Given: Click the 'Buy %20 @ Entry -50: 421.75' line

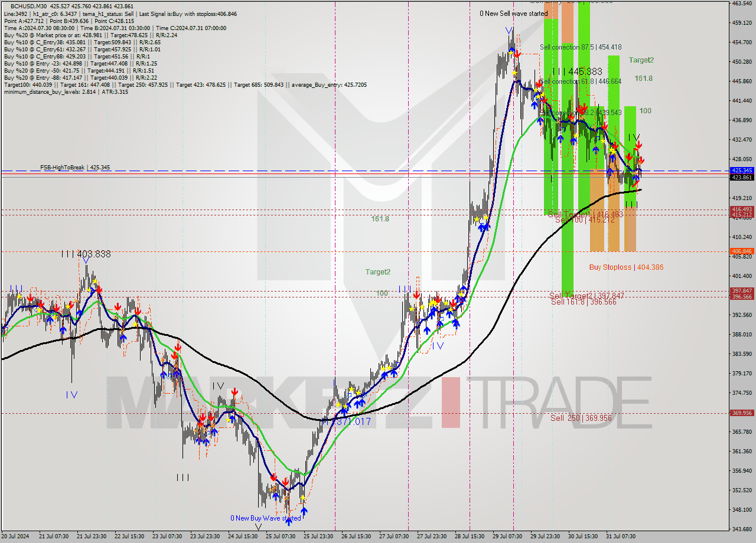Looking at the screenshot, I should (x=79, y=70).
